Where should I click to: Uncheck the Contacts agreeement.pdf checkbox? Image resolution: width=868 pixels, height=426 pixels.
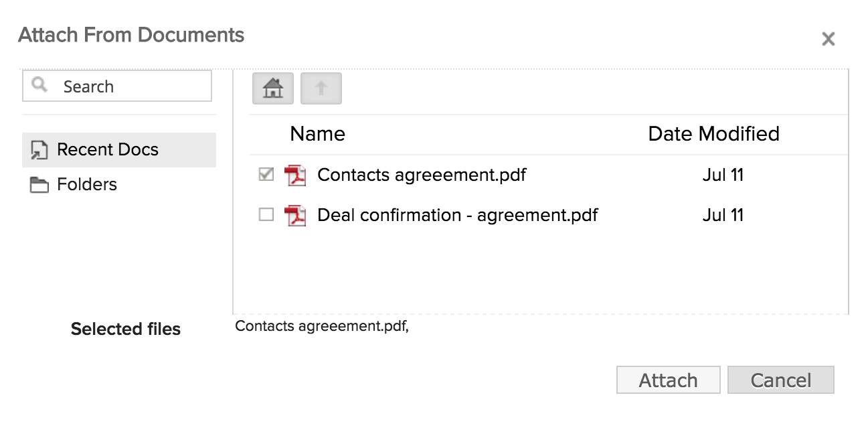(x=266, y=175)
